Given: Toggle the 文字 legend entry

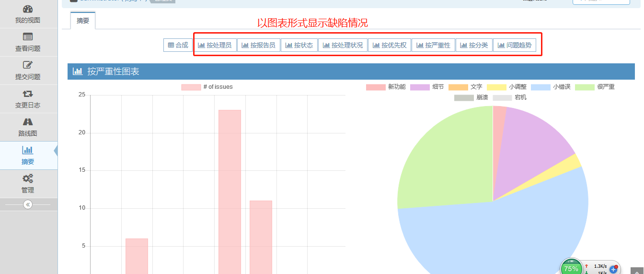Looking at the screenshot, I should 465,87.
